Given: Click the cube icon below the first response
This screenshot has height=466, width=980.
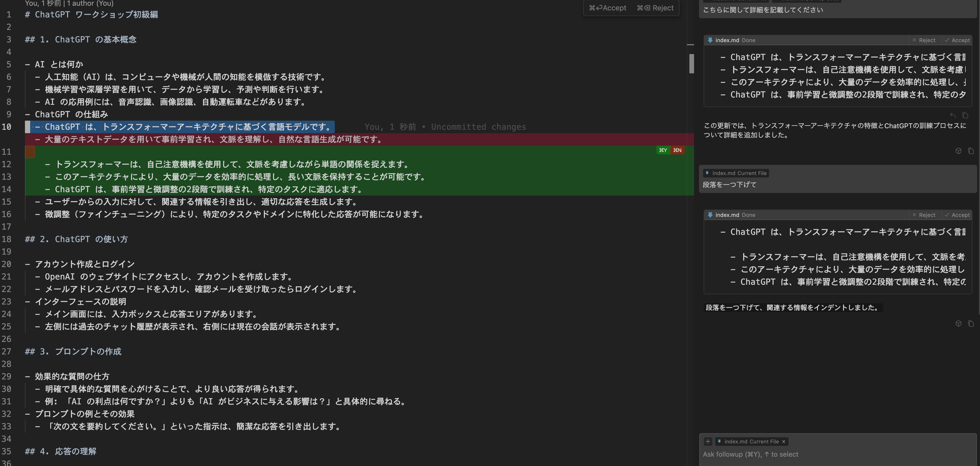Looking at the screenshot, I should click(x=958, y=151).
